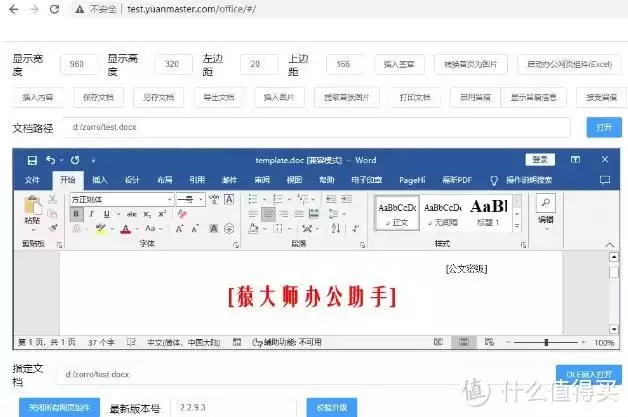Expand the styles gallery in 样式 group
The width and height of the screenshot is (628, 417).
click(518, 228)
